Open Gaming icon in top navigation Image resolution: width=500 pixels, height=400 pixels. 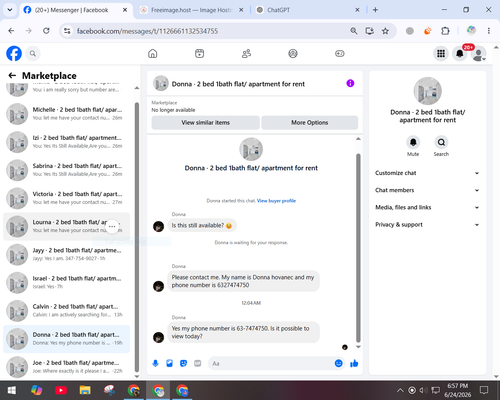pyautogui.click(x=340, y=53)
